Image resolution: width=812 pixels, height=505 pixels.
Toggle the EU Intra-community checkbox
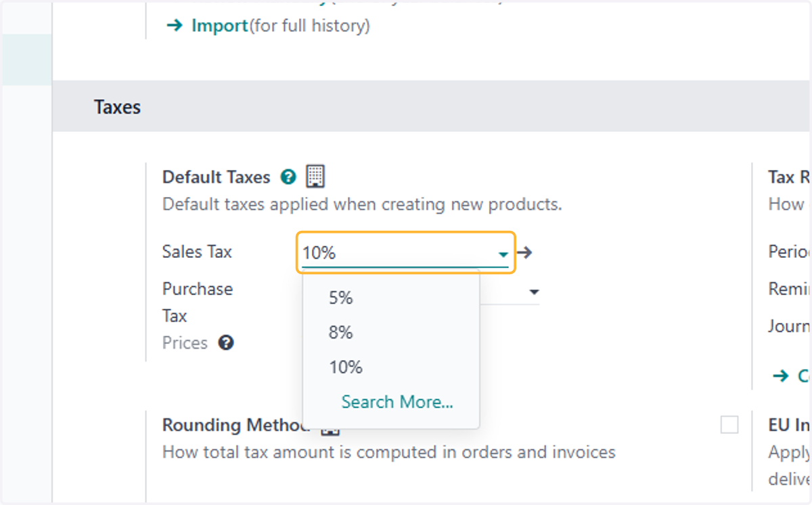point(729,425)
